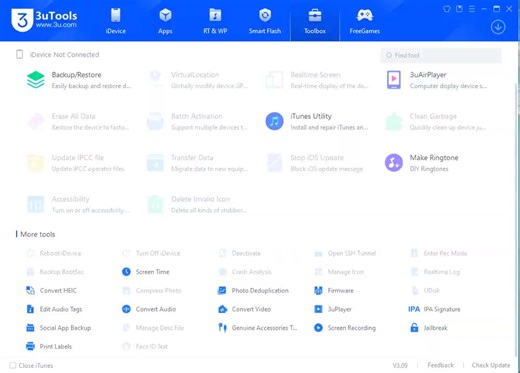Click the iDevice Not Connected status text
The width and height of the screenshot is (520, 373).
(64, 55)
